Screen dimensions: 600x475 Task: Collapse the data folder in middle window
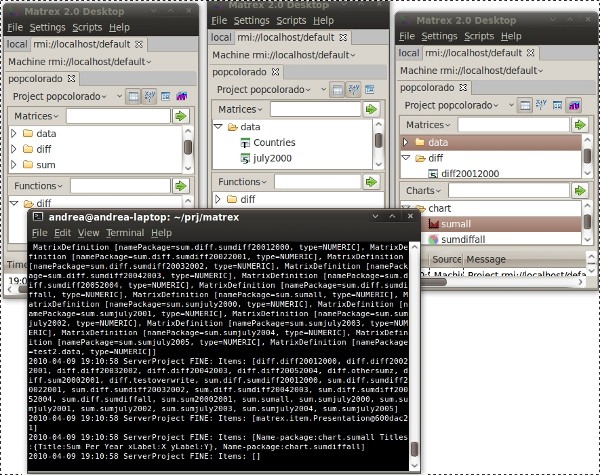(218, 127)
